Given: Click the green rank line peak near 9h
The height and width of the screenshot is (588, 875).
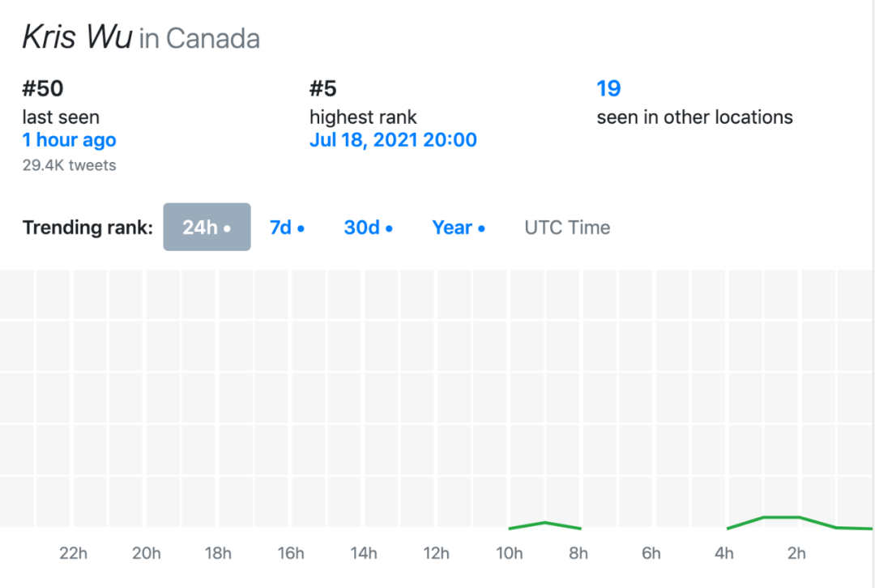Looking at the screenshot, I should [x=545, y=522].
